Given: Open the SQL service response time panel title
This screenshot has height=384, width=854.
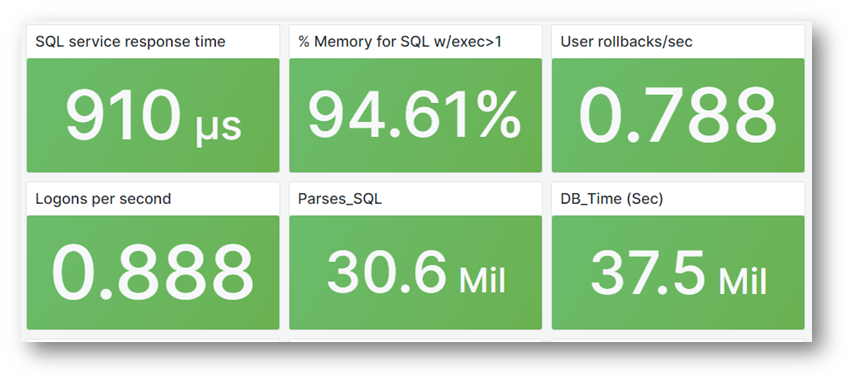Looking at the screenshot, I should coord(130,42).
